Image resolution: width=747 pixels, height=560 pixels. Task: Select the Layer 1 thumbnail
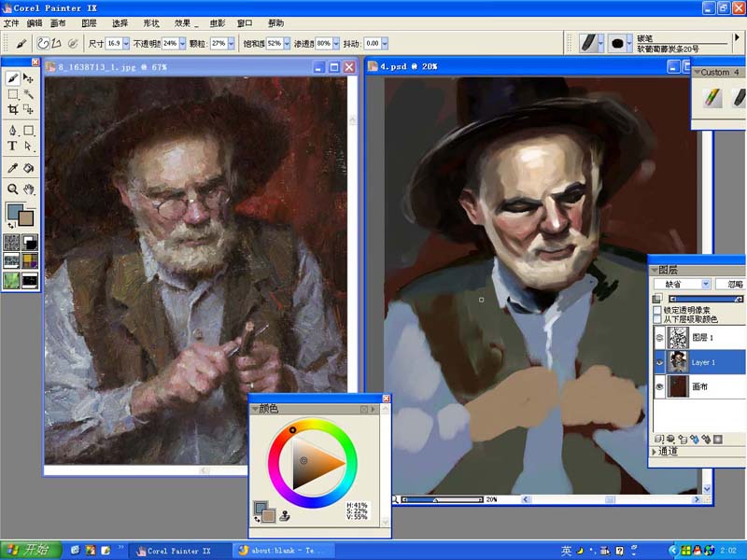678,362
